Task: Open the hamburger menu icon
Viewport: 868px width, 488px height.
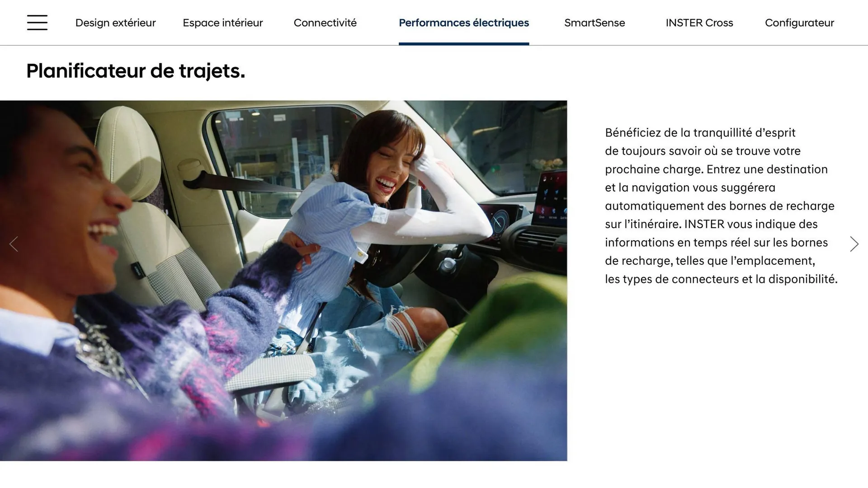Action: (x=37, y=23)
